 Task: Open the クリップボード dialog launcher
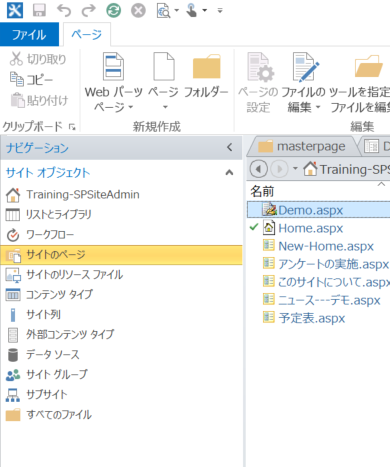pos(72,127)
